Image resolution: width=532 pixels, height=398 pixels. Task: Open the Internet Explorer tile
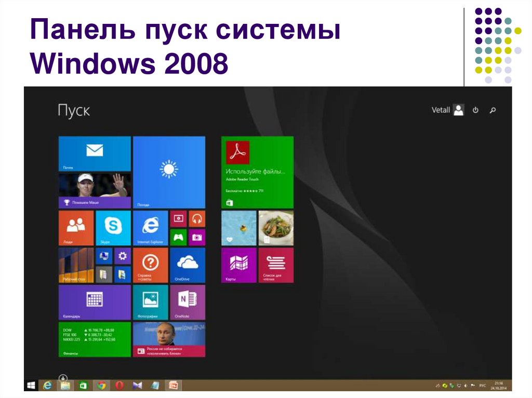coord(150,228)
